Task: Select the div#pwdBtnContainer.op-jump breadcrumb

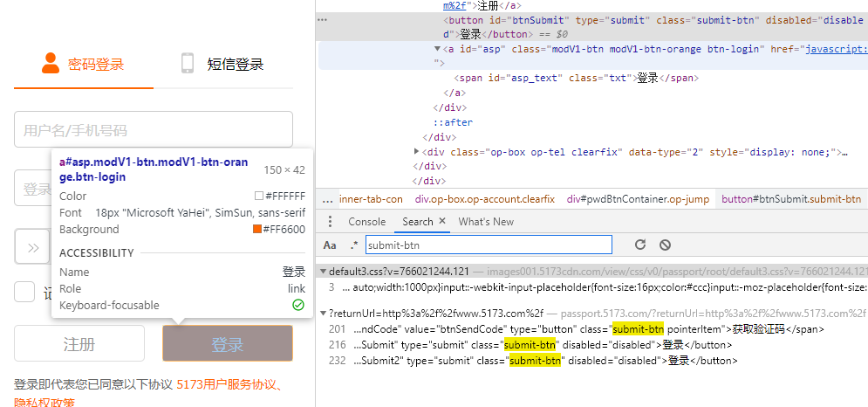Action: [x=638, y=199]
